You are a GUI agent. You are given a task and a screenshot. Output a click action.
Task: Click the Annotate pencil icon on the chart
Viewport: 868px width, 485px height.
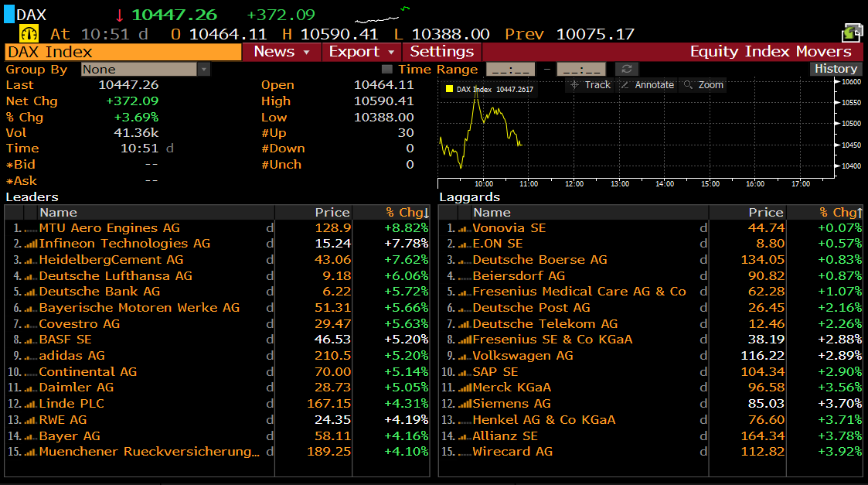coord(625,85)
